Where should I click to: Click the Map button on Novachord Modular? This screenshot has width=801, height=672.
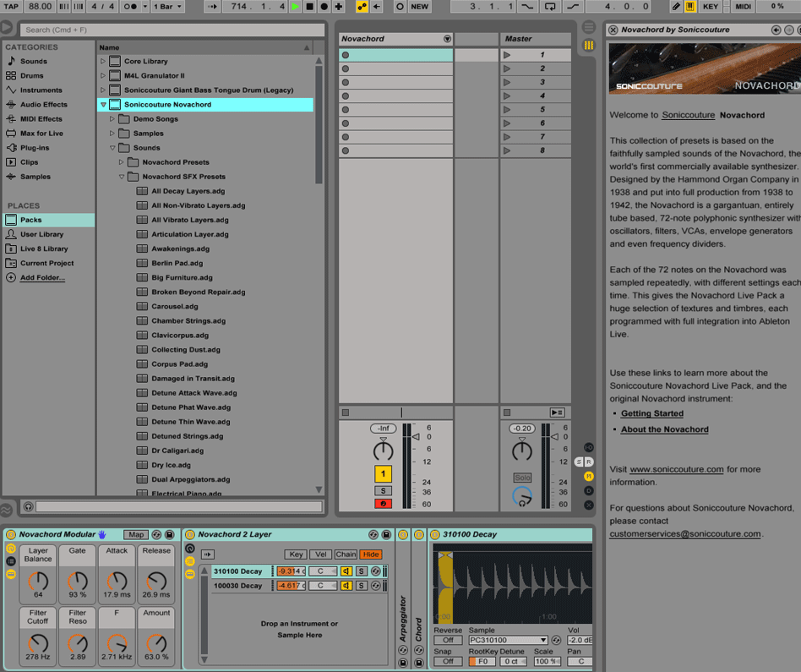tap(136, 534)
